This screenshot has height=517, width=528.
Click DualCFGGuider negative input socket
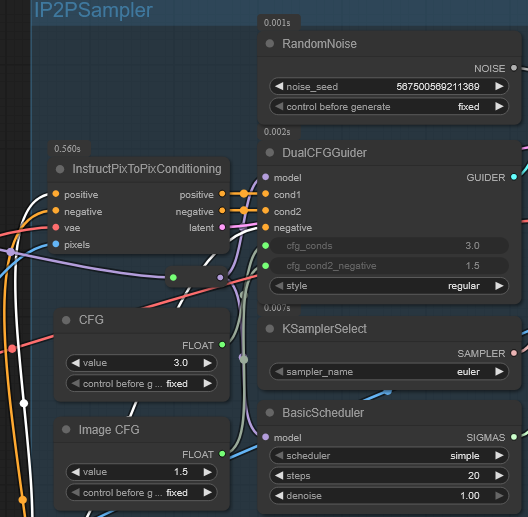[x=265, y=228]
